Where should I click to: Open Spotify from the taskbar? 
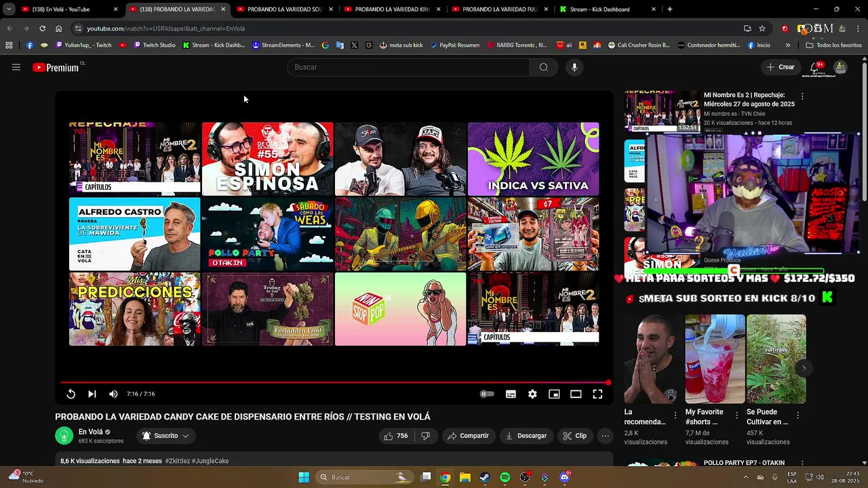pos(505,477)
